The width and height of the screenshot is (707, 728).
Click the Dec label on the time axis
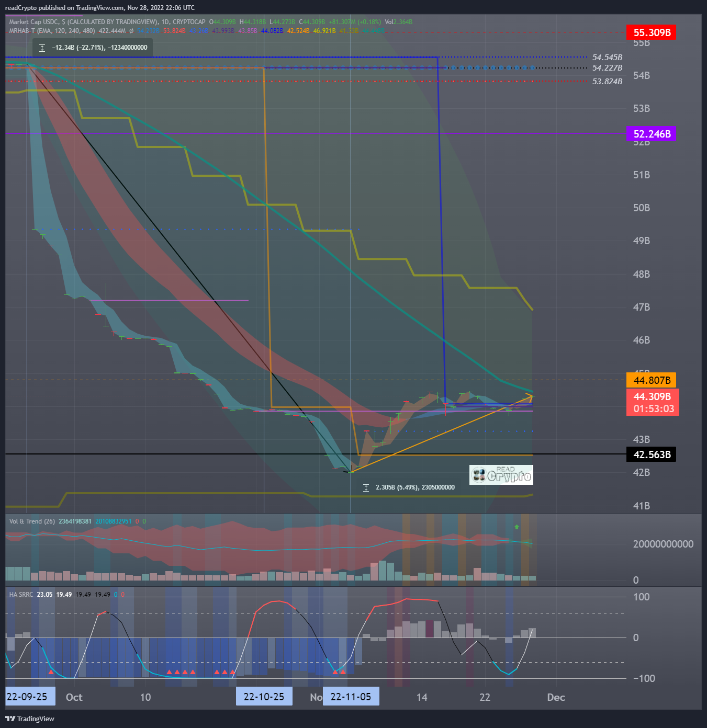tap(556, 697)
